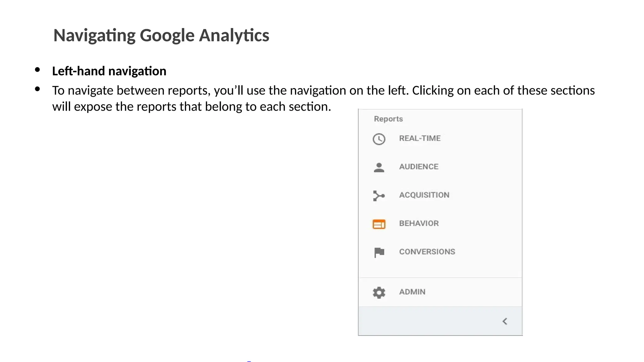This screenshot has height=362, width=644.
Task: Click the Reports heading label
Action: click(388, 119)
